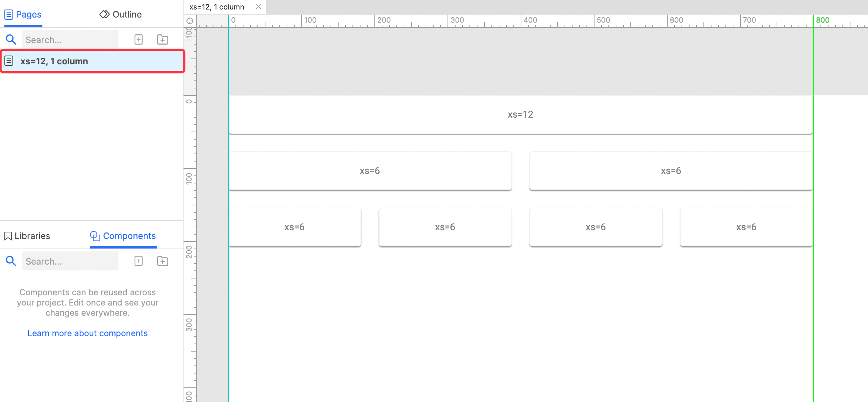This screenshot has width=868, height=402.
Task: Click the ruler origin icon at canvas corner
Action: (x=190, y=21)
